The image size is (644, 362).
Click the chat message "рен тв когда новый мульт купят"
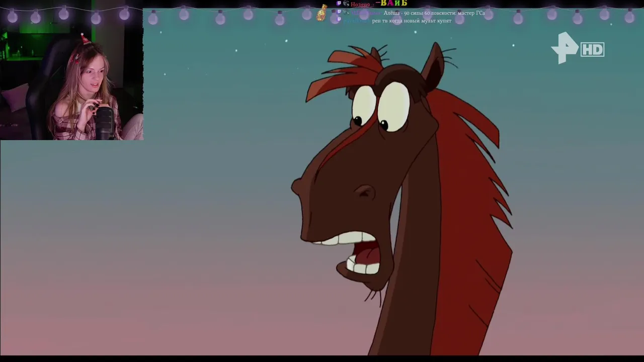pos(412,21)
